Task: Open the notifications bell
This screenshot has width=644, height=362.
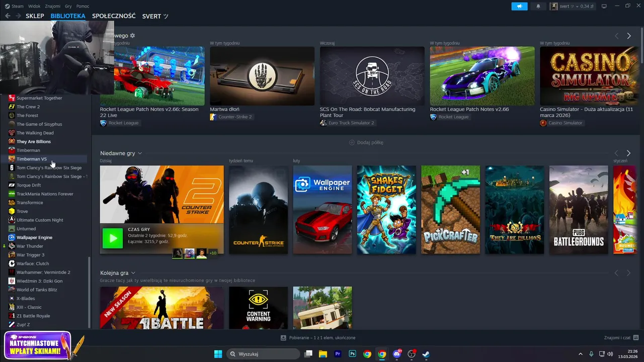Action: 538,6
